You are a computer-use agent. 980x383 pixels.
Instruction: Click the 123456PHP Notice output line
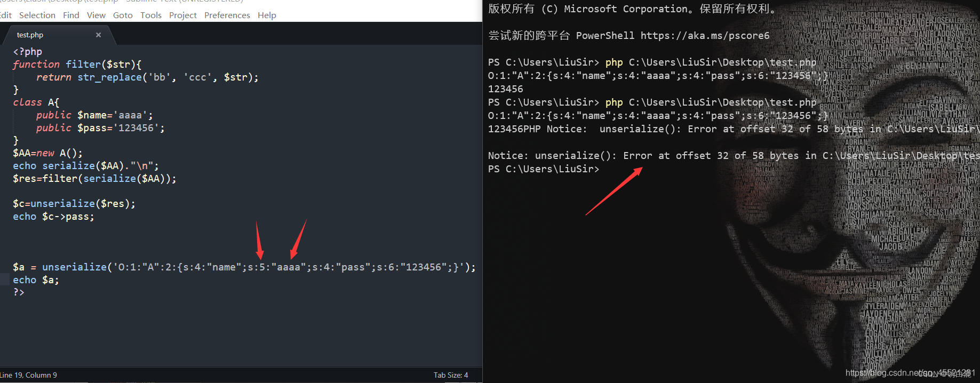[x=734, y=129]
